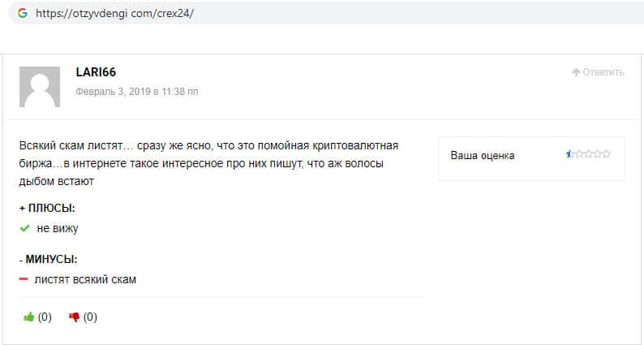Screen dimensions: 644x345
Task: Click the like count beside the thumbs-up
Action: pos(45,317)
